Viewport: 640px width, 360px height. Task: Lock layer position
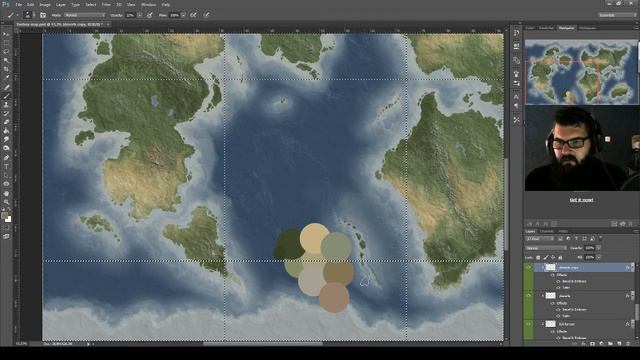tap(553, 258)
